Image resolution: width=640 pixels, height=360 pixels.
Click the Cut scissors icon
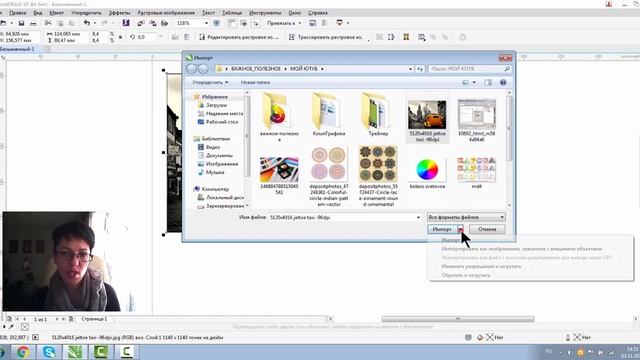[x=48, y=23]
